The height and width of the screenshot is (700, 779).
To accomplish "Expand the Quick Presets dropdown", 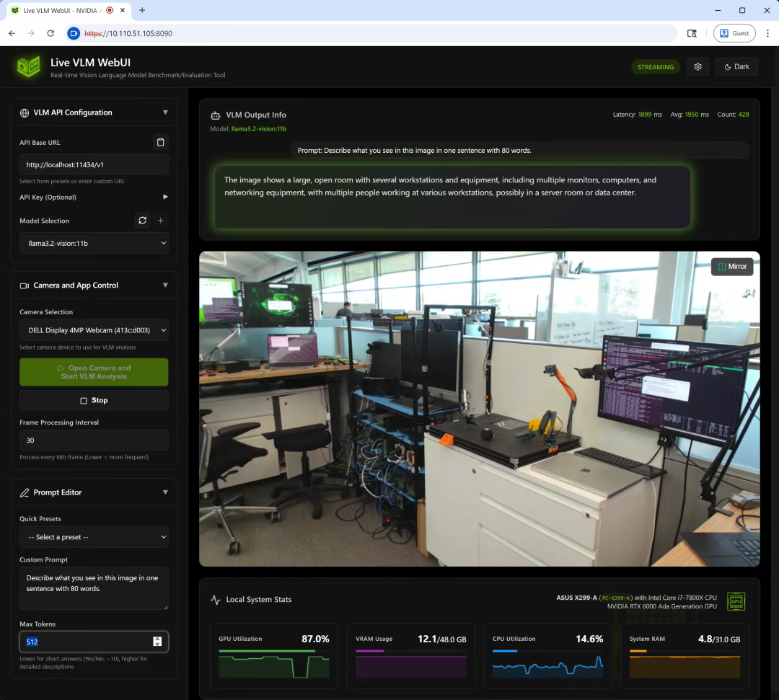I will tap(94, 536).
